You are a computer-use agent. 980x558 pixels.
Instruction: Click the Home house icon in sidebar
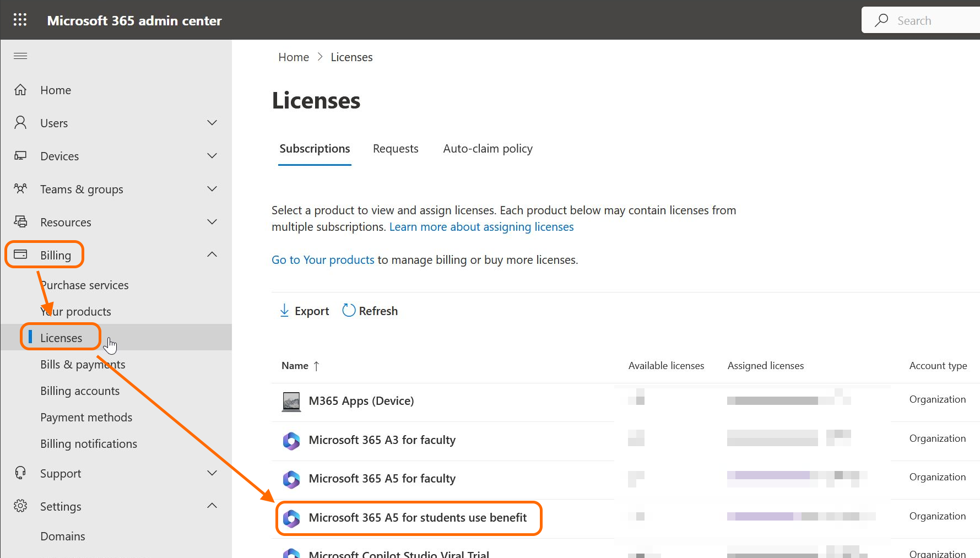(x=20, y=90)
